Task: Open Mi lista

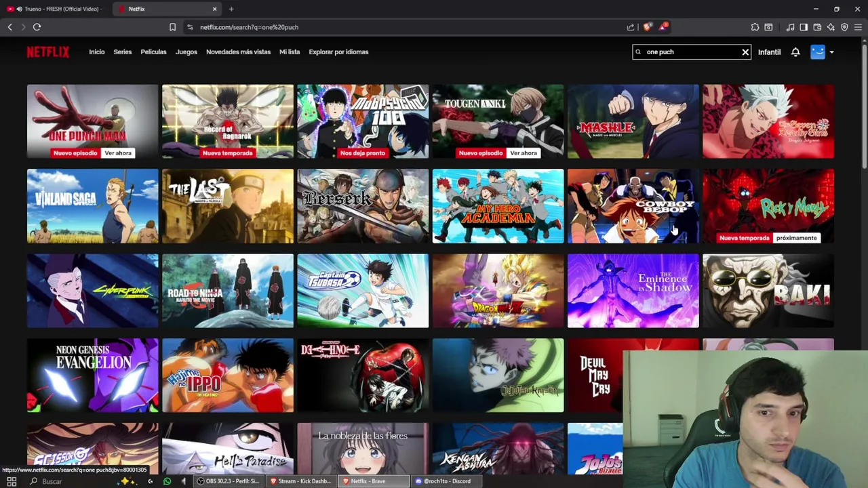Action: pyautogui.click(x=290, y=52)
